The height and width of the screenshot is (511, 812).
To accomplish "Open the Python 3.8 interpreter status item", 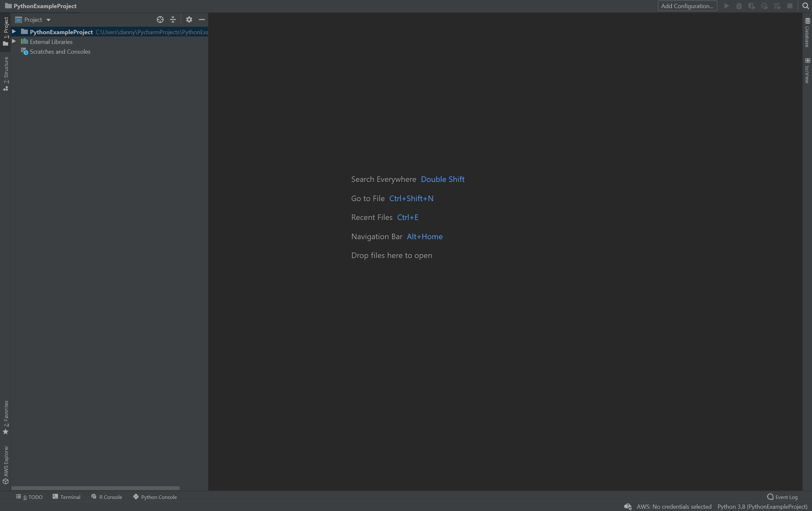I will (763, 506).
